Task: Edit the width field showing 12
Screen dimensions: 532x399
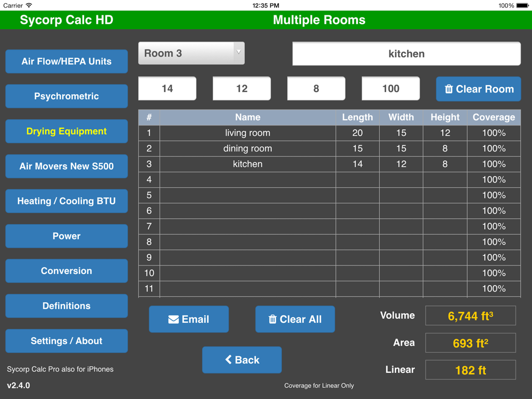Action: 242,88
